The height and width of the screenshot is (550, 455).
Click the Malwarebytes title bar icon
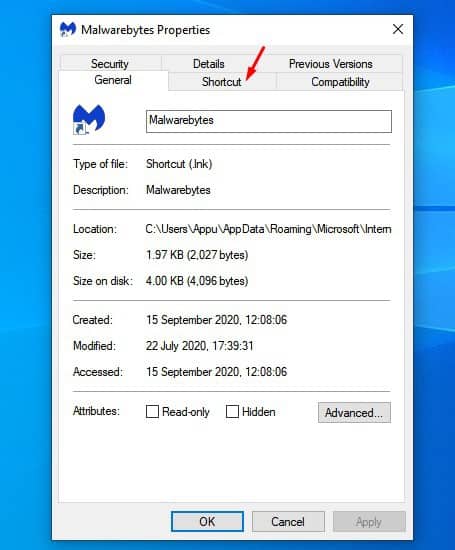[68, 29]
